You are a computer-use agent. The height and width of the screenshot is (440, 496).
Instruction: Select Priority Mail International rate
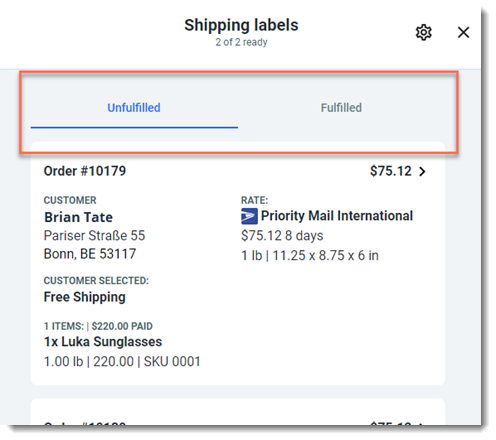click(x=337, y=216)
